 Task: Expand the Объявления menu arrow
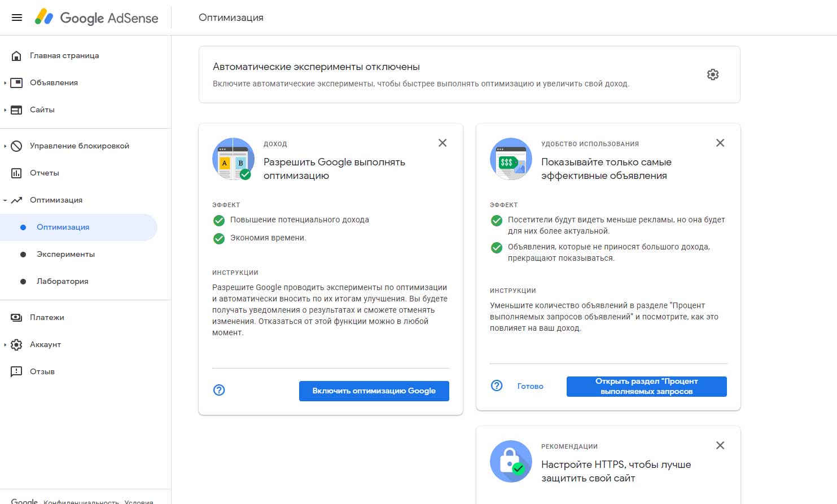[5, 83]
